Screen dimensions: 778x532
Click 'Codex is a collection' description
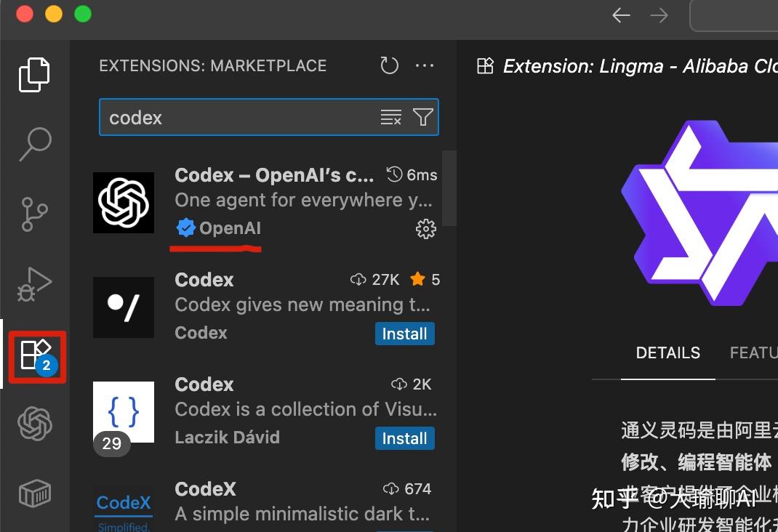point(305,409)
